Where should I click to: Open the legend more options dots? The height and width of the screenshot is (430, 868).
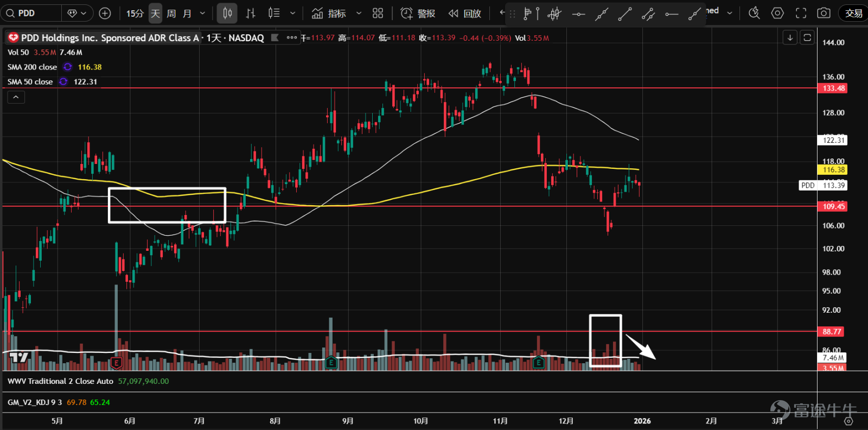(x=292, y=37)
